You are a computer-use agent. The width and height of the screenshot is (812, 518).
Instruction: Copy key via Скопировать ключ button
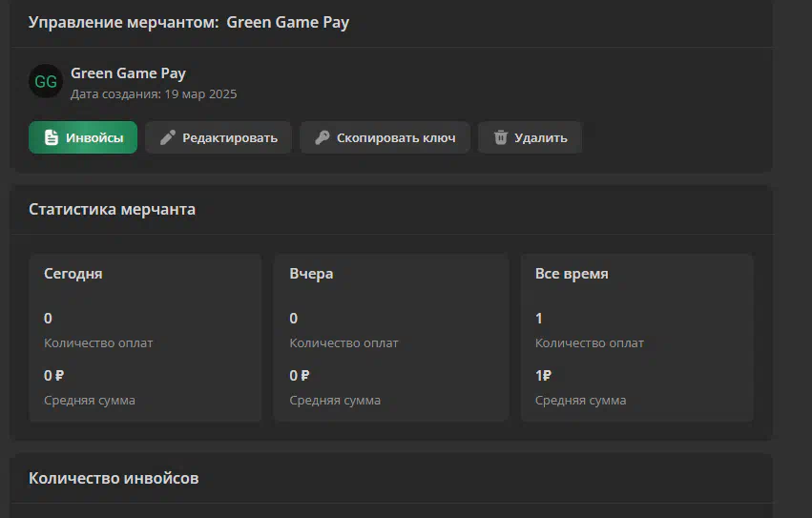click(x=385, y=137)
